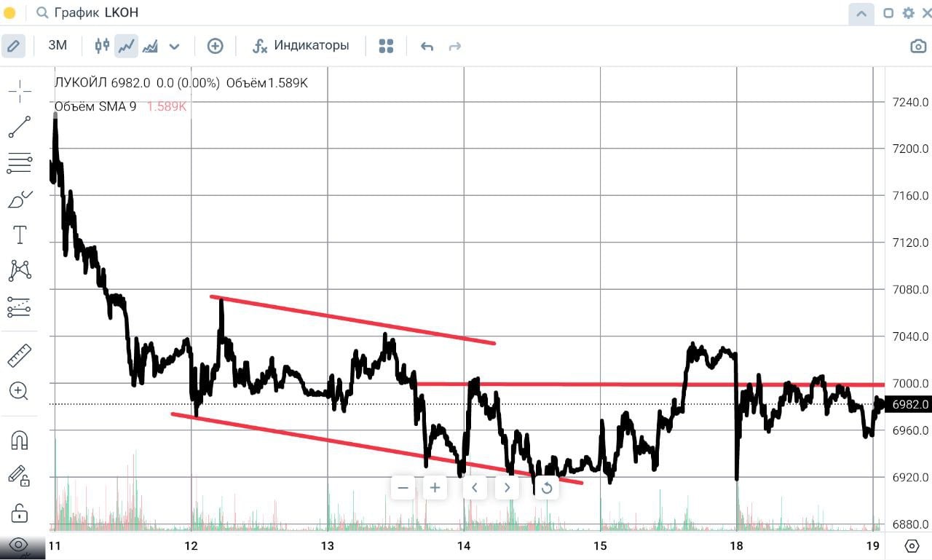This screenshot has height=560, width=932.
Task: Toggle hide all drawings eye icon
Action: [x=18, y=545]
